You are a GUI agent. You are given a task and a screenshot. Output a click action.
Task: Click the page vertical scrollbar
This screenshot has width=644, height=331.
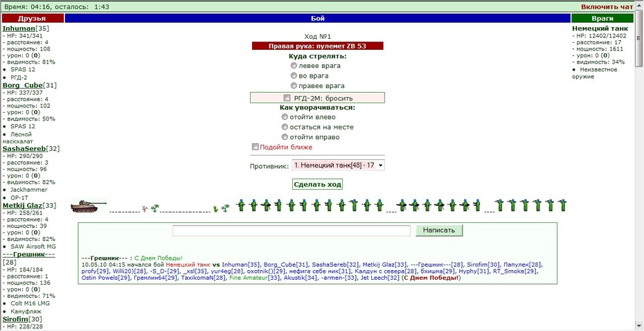pos(639,164)
